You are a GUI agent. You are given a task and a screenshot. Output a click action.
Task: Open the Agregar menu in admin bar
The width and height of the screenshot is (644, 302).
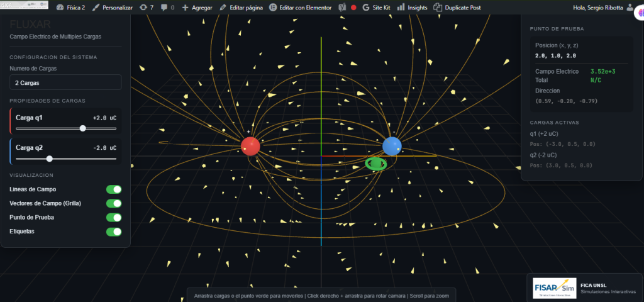197,8
